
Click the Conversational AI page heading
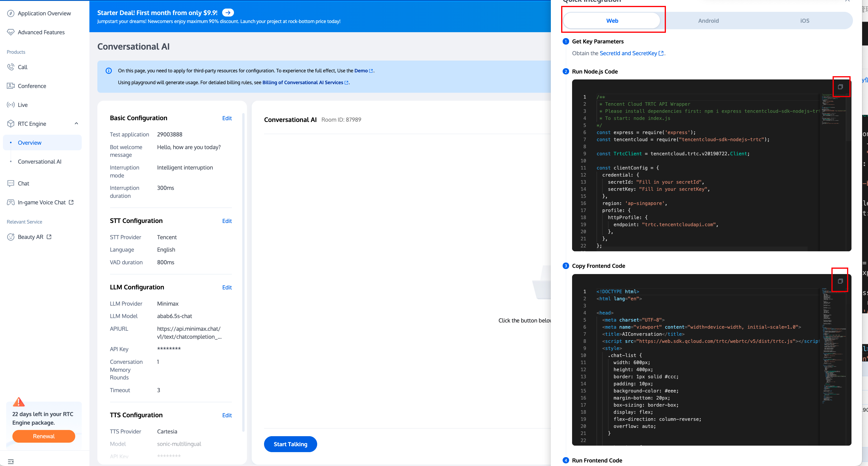click(x=133, y=47)
